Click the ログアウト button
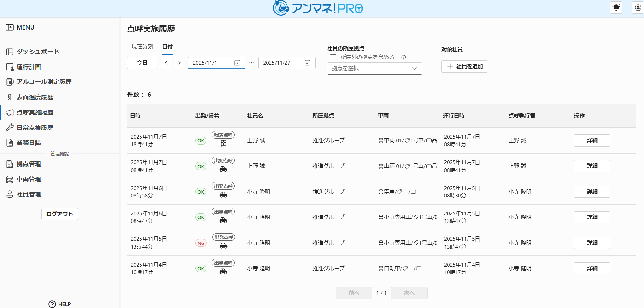The image size is (644, 308). (60, 214)
